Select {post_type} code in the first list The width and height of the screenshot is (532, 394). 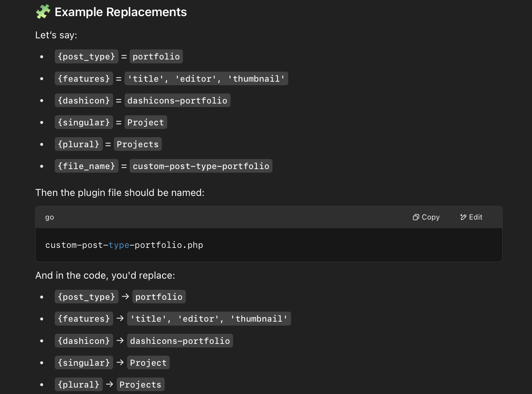[87, 57]
